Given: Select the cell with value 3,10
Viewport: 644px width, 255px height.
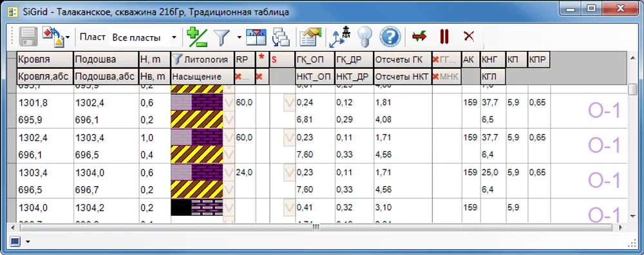Looking at the screenshot, I should (x=402, y=208).
